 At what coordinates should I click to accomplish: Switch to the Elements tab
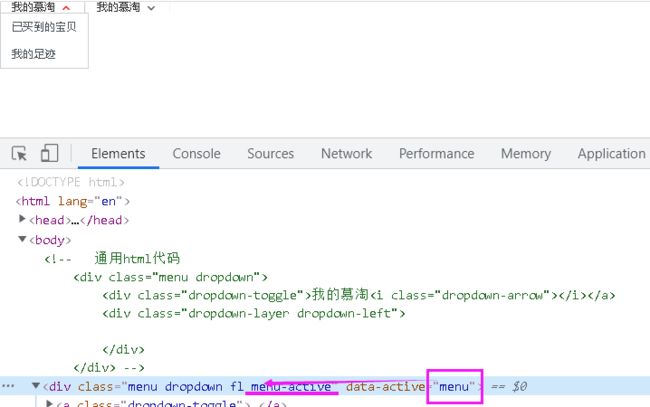118,154
